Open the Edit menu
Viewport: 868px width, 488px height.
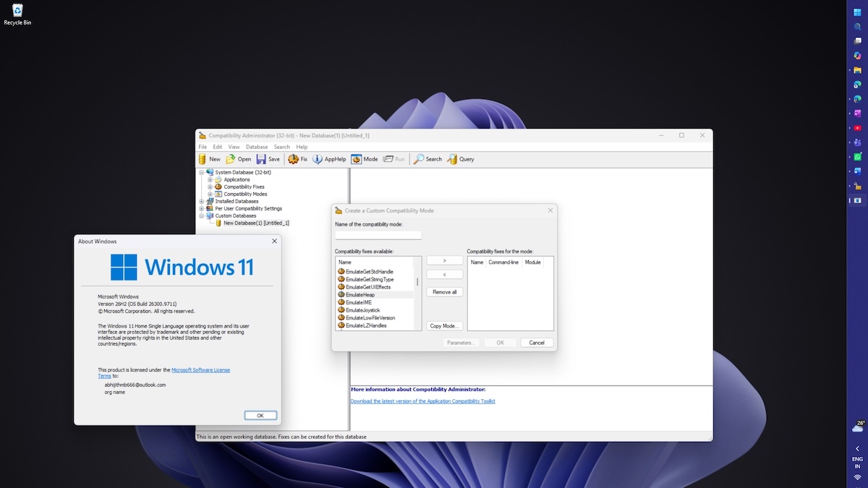[217, 147]
